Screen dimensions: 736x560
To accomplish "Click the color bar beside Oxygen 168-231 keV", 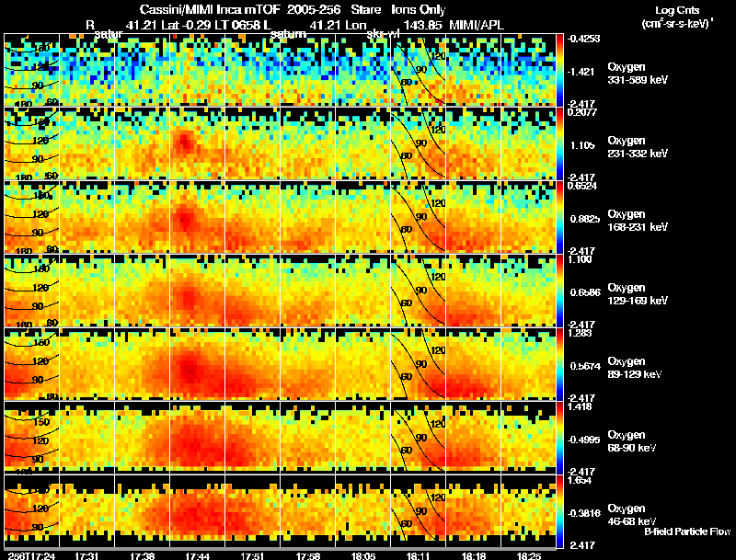I will [559, 217].
